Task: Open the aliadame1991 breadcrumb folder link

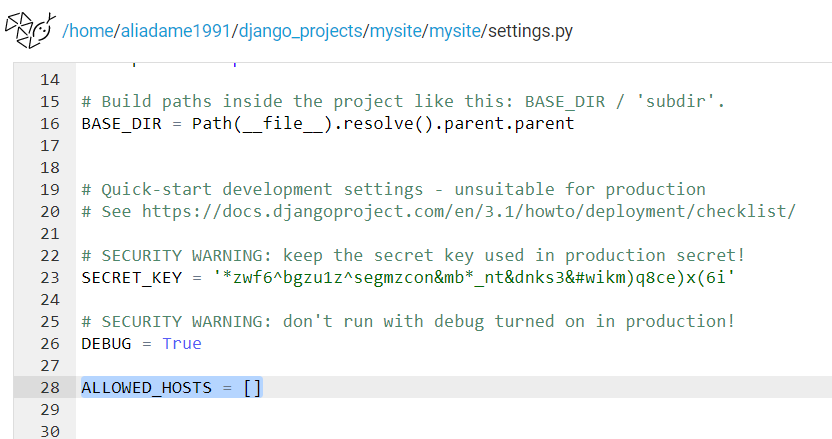Action: coord(176,31)
